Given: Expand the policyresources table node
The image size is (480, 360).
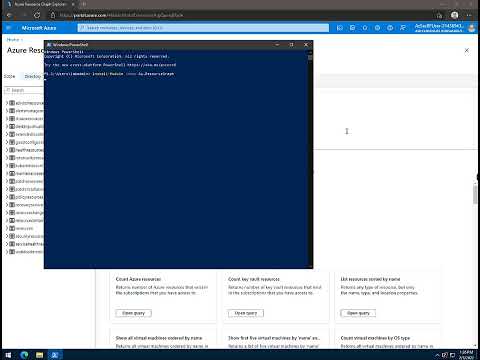Looking at the screenshot, I should point(7,197).
